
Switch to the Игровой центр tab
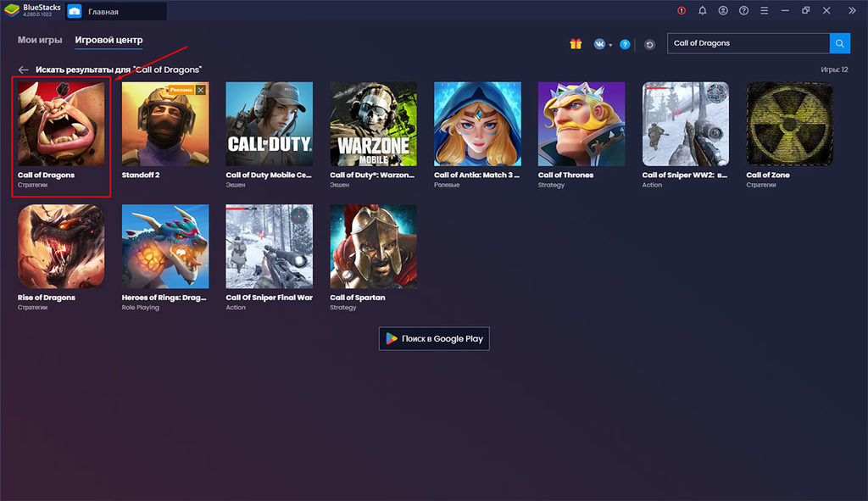point(108,40)
